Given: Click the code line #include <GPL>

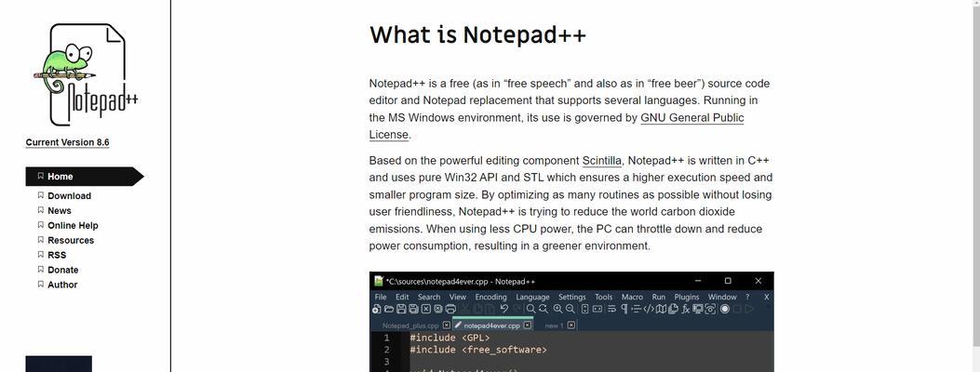Looking at the screenshot, I should coord(450,338).
